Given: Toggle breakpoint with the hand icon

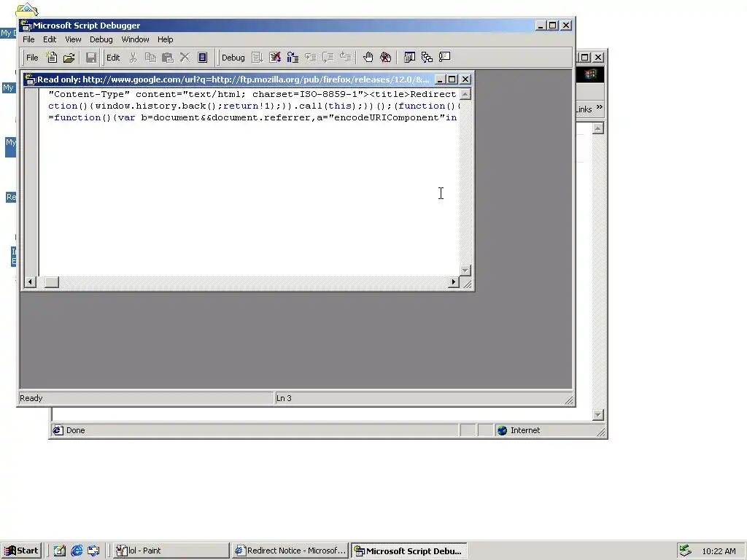Looking at the screenshot, I should (x=368, y=58).
